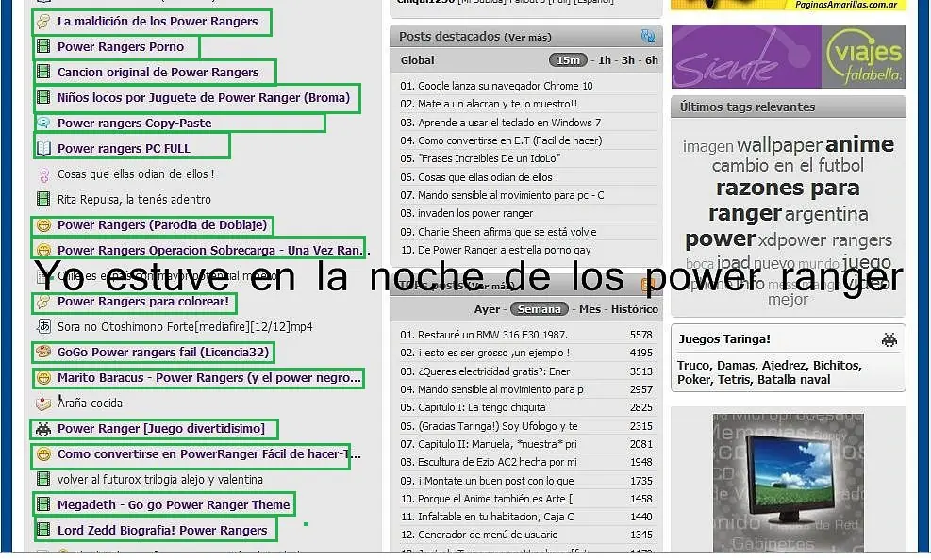Open post 'Rita Repulsa, la tenés adentro'
Viewport: 931px width, 560px height.
tap(134, 199)
